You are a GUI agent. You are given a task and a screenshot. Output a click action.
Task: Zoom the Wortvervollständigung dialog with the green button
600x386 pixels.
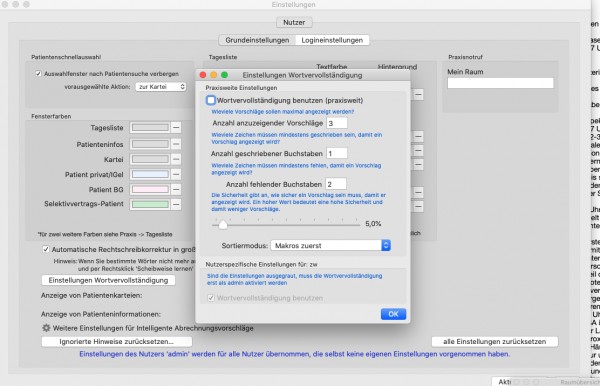coord(224,75)
